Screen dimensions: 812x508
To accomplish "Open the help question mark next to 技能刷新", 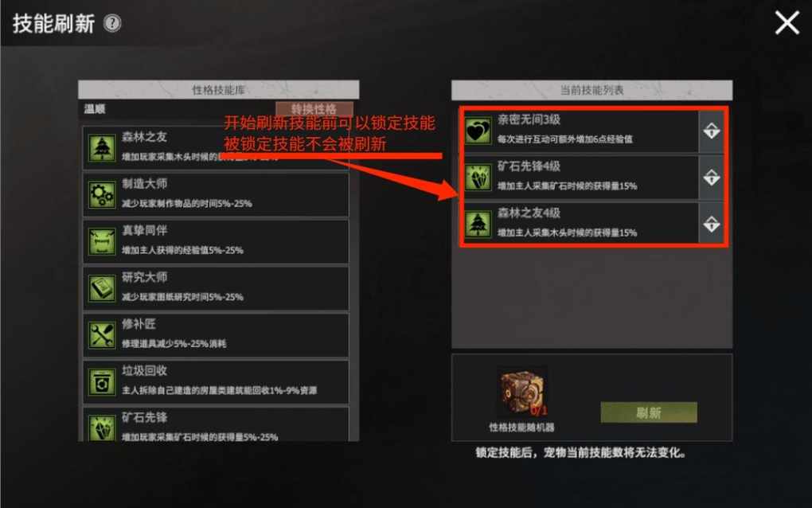I will click(x=112, y=23).
